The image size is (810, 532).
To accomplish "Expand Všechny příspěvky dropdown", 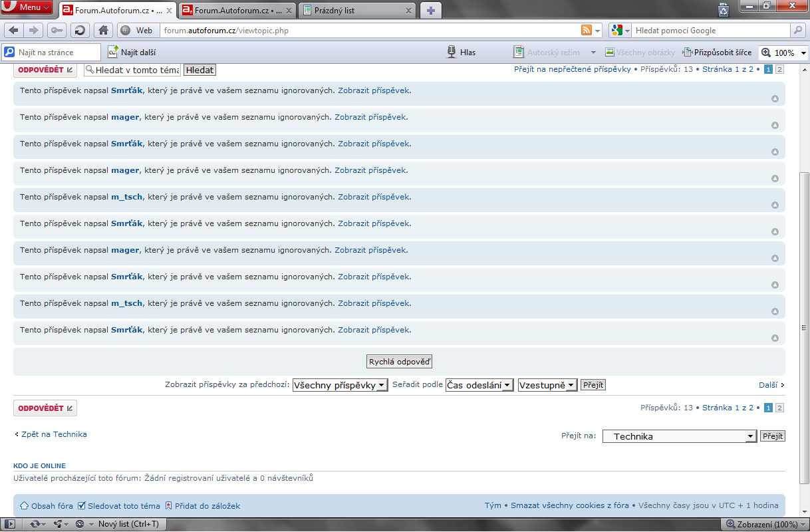I will [x=340, y=385].
